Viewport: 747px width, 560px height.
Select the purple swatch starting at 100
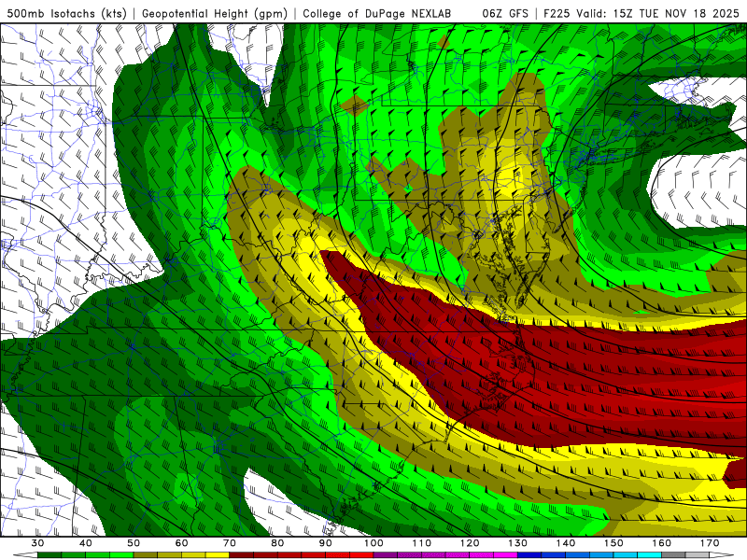[386, 555]
